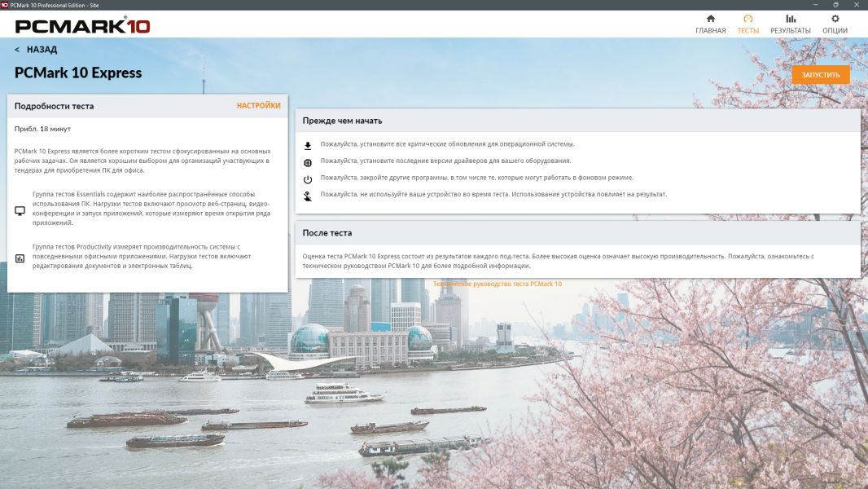Click the 'Подробности теста' panel header
This screenshot has width=868, height=489.
[x=55, y=106]
